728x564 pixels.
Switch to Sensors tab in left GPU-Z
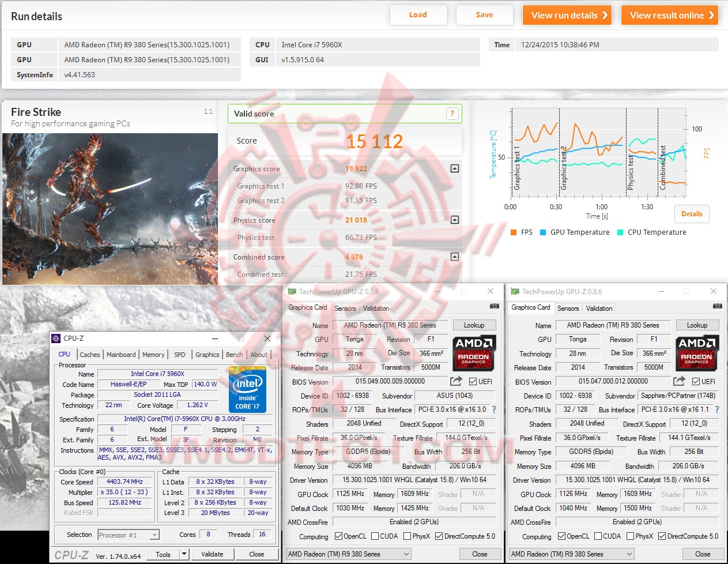tap(345, 309)
